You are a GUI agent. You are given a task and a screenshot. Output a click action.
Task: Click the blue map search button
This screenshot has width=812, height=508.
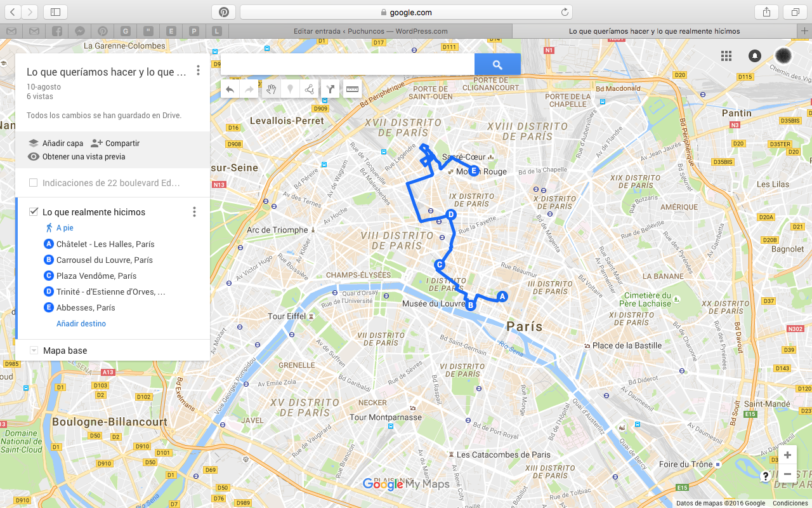point(497,65)
